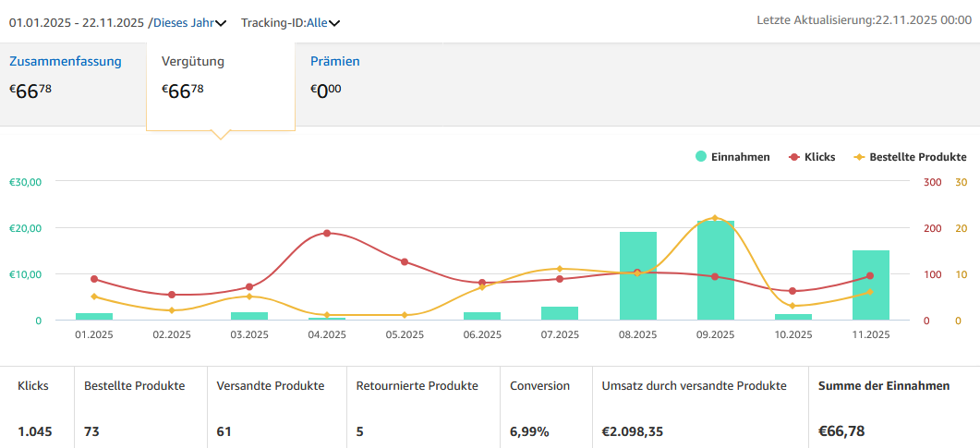Viewport: 980px width, 448px height.
Task: Click the Einnahmen bar for 09.2025
Action: point(716,272)
